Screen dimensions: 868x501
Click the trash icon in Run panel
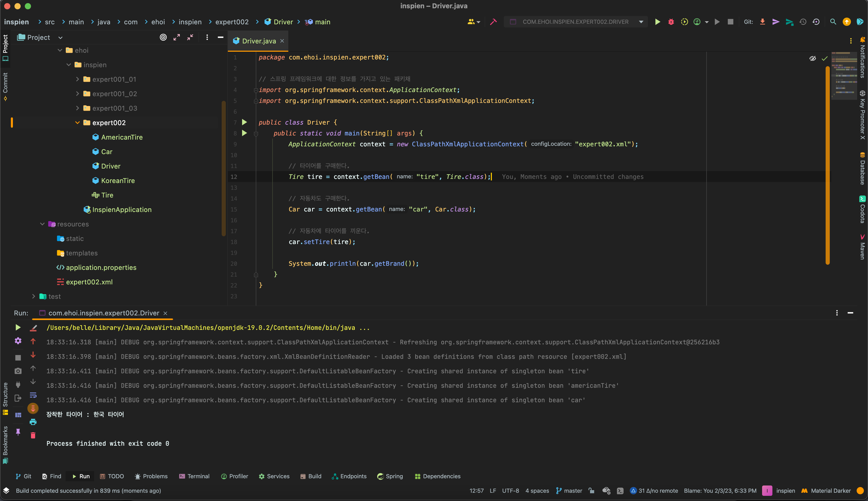pos(33,436)
